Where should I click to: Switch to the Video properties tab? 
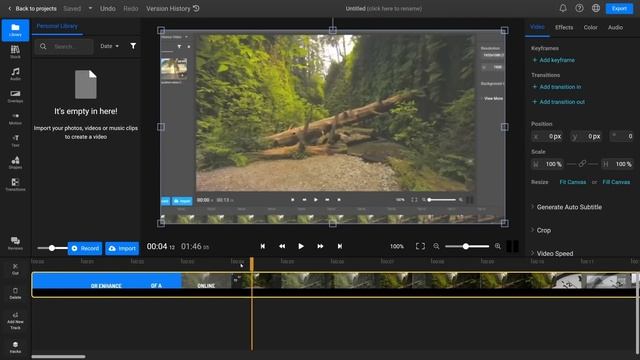[x=537, y=27]
